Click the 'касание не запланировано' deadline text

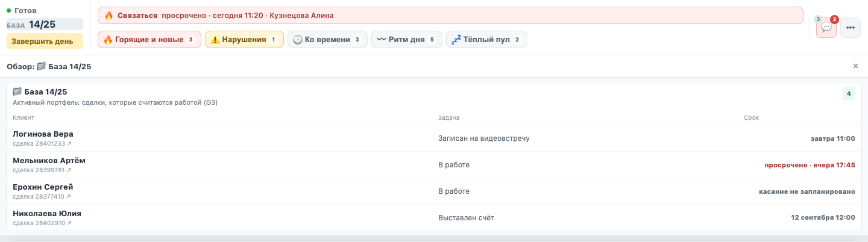[807, 191]
